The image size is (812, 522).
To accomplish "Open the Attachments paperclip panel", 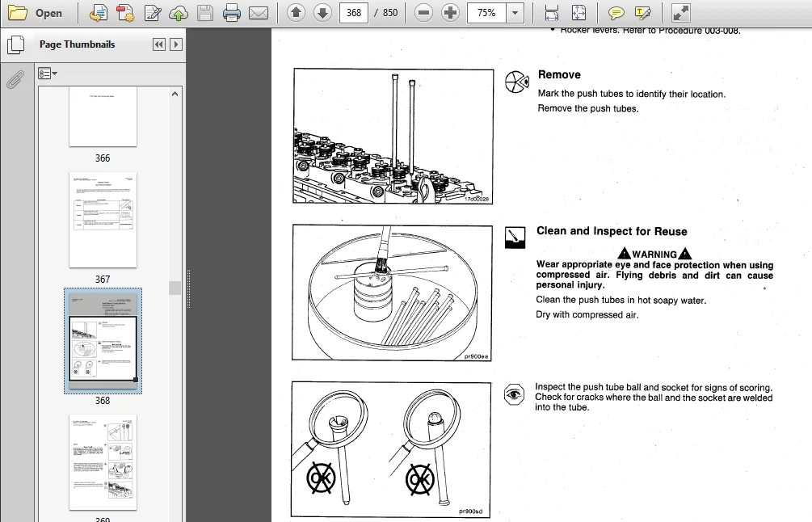I will click(x=15, y=78).
